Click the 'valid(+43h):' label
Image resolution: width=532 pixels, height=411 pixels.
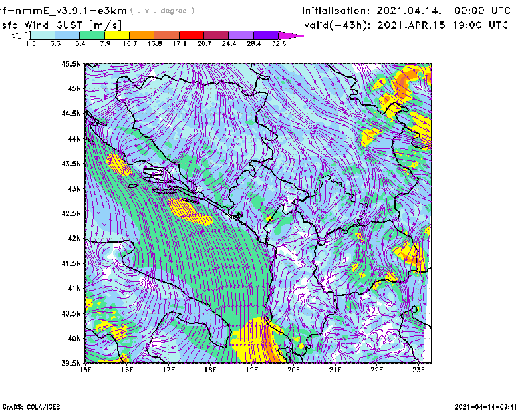pyautogui.click(x=337, y=25)
